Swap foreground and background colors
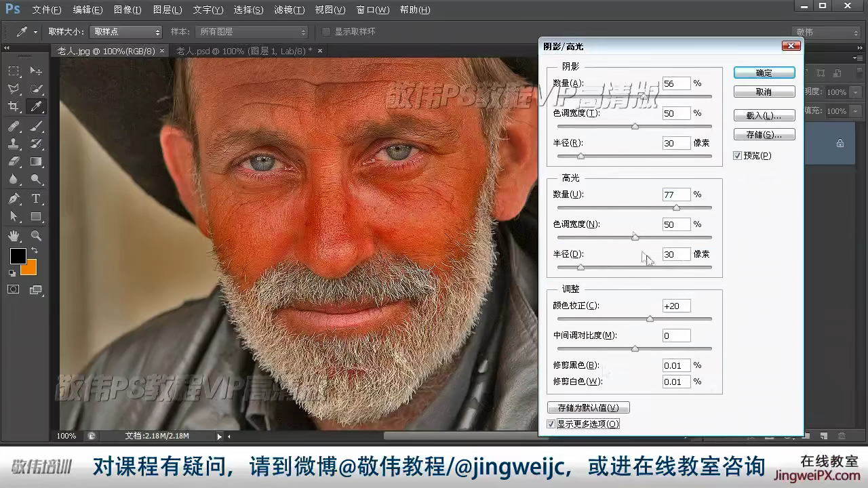 pyautogui.click(x=34, y=251)
